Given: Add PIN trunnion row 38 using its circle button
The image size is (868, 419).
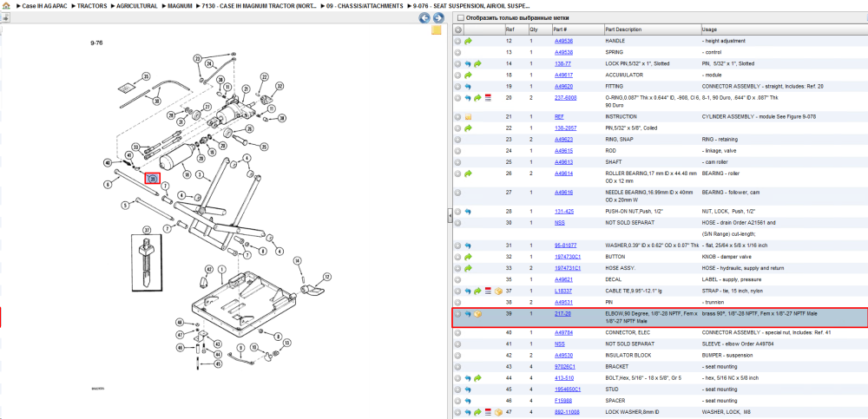Looking at the screenshot, I should pyautogui.click(x=457, y=302).
